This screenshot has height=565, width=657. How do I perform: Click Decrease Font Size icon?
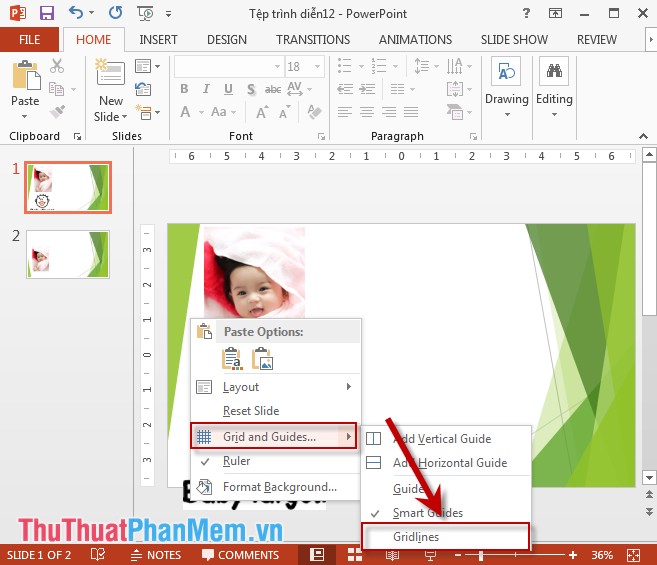tap(285, 112)
